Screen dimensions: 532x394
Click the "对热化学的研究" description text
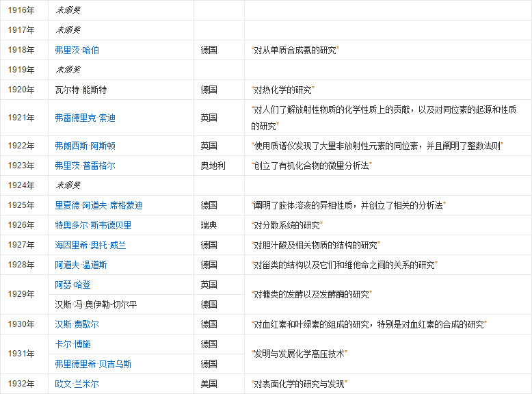click(x=283, y=90)
